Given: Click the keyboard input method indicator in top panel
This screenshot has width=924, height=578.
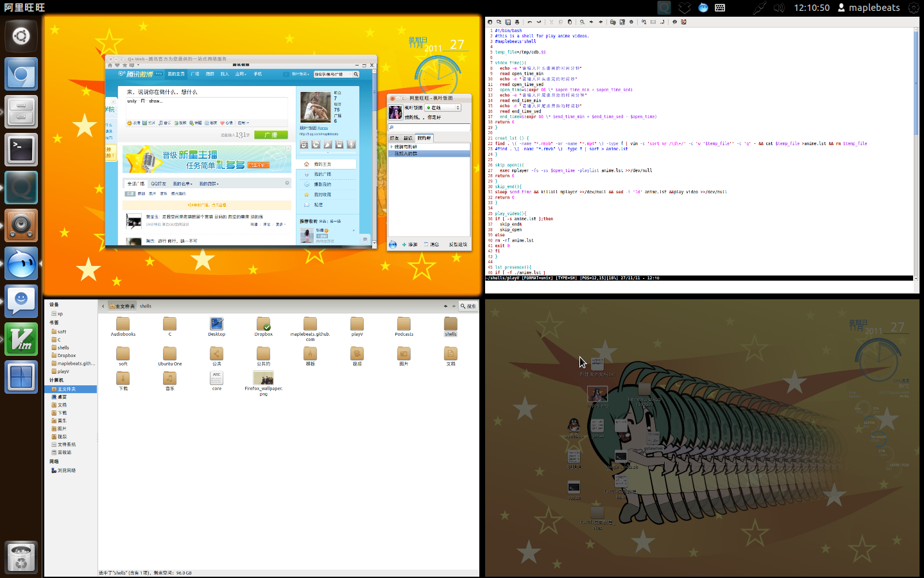Looking at the screenshot, I should coord(720,8).
